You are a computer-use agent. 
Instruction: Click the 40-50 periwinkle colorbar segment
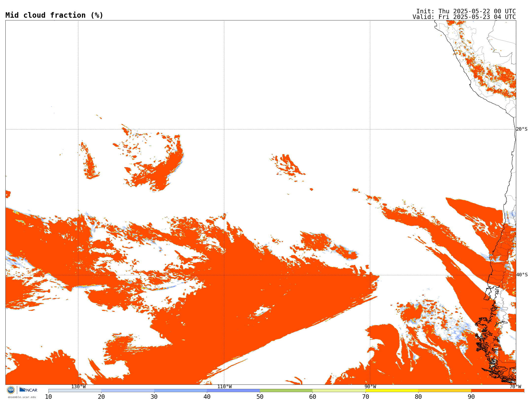pos(233,391)
